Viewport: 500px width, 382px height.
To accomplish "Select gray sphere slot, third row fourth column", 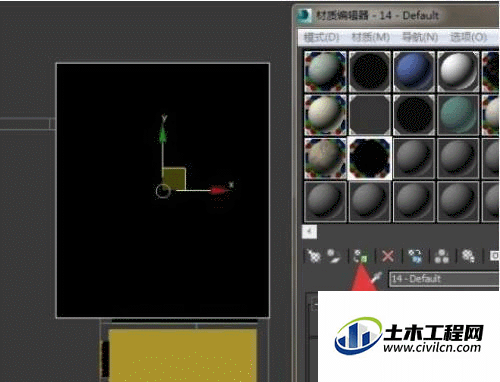I will tap(458, 158).
